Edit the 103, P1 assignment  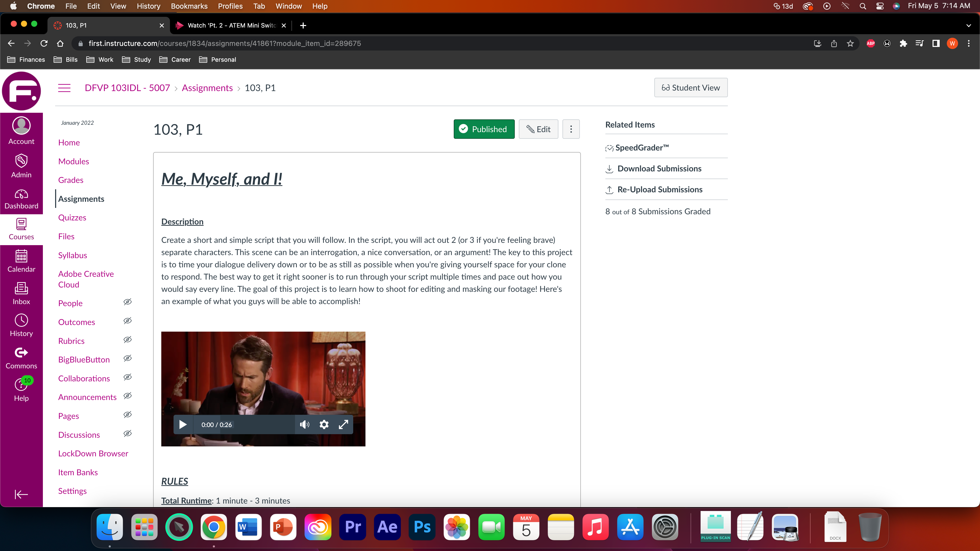538,129
